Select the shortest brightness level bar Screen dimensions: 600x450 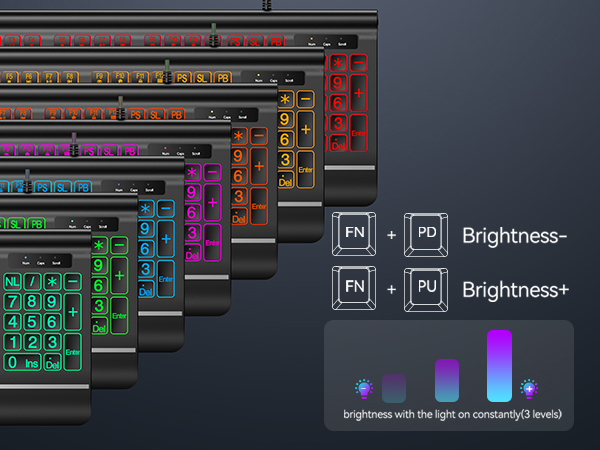pyautogui.click(x=394, y=388)
